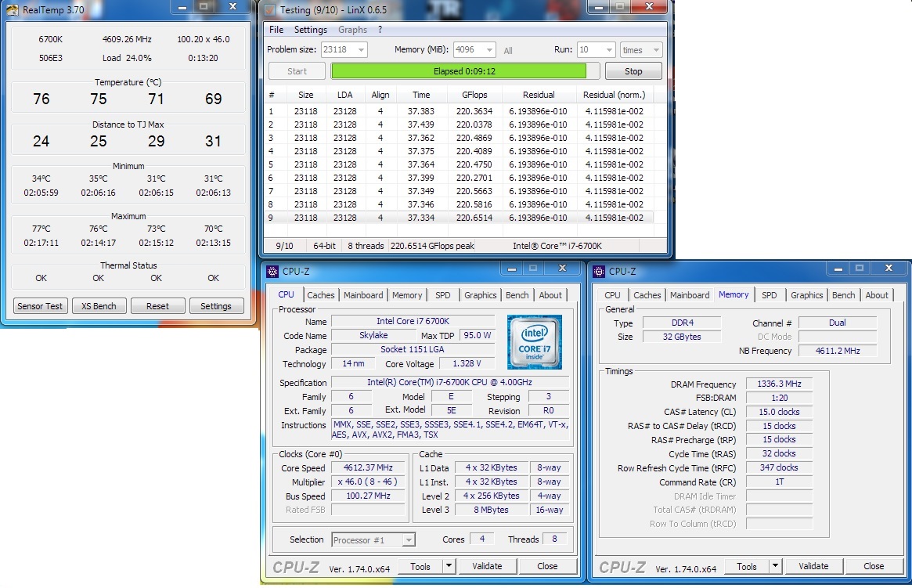Click Close button in right CPU-Z
This screenshot has height=588, width=912.
click(874, 566)
